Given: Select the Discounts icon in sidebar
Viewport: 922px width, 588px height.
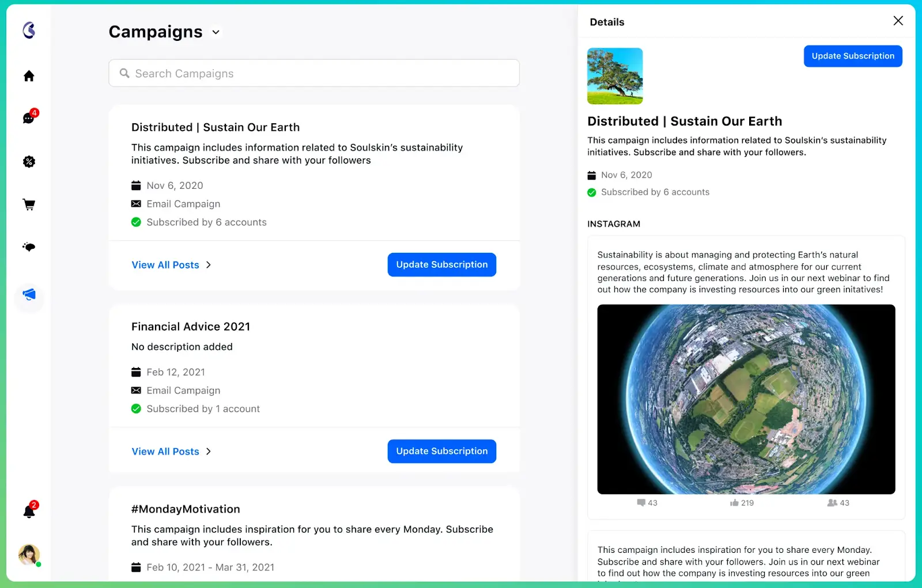Looking at the screenshot, I should point(28,162).
